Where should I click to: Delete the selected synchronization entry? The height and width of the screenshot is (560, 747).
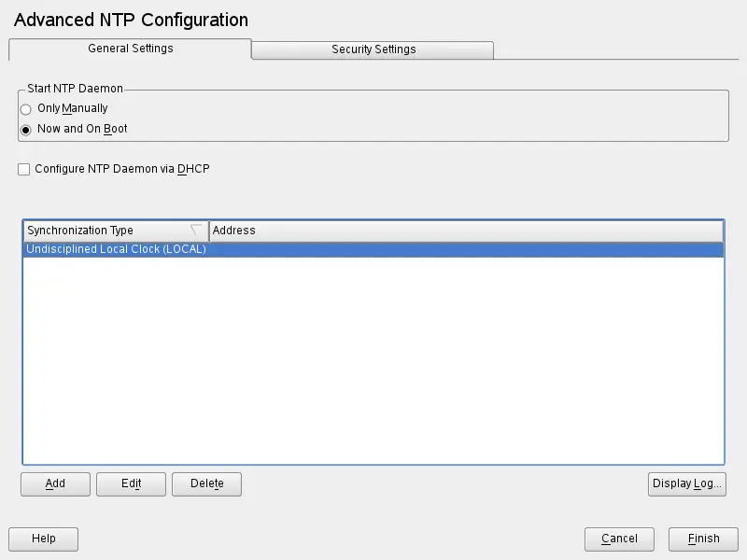206,483
